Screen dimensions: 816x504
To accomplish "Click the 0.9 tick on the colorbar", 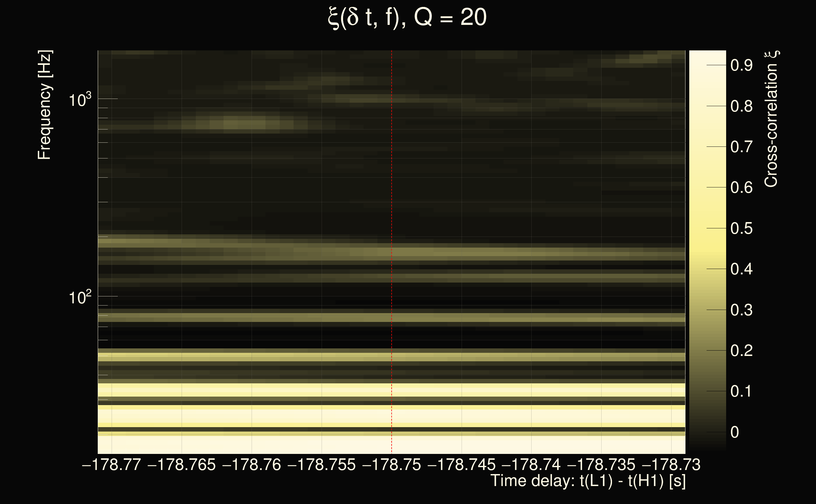I will point(741,65).
